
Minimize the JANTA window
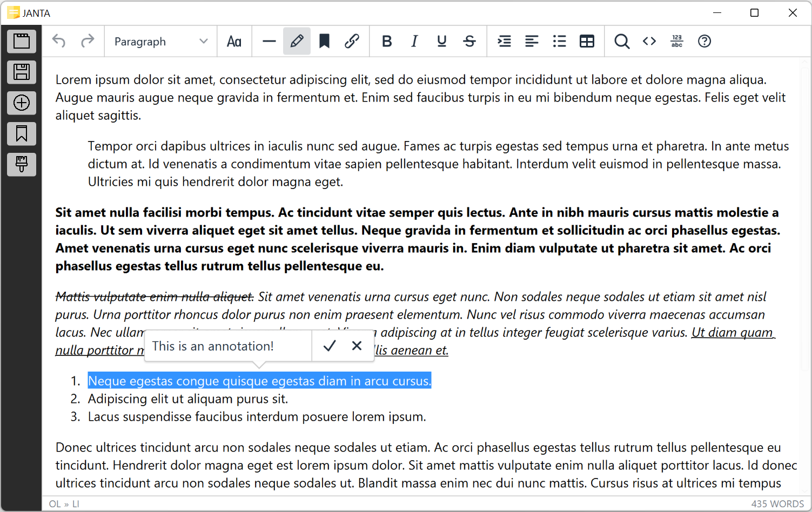pyautogui.click(x=717, y=12)
